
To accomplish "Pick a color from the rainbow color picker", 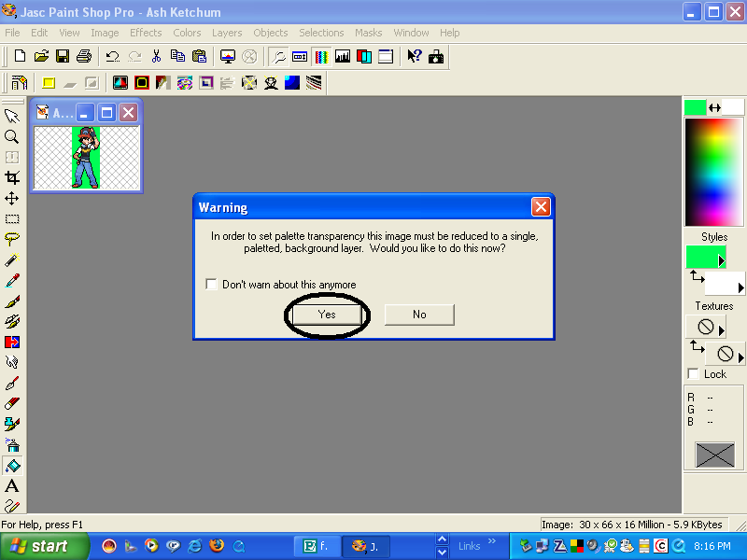I will (713, 172).
